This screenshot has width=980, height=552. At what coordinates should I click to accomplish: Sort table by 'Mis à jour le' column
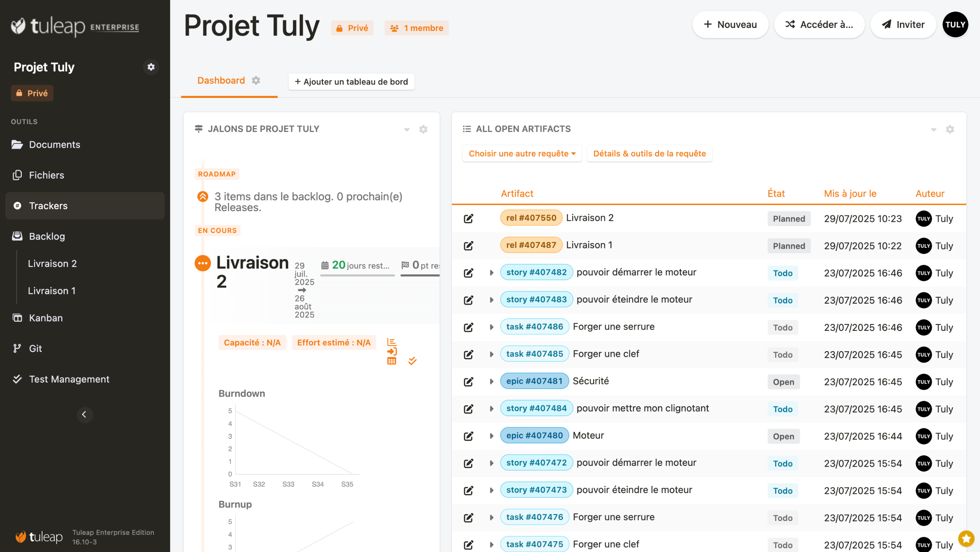coord(849,194)
